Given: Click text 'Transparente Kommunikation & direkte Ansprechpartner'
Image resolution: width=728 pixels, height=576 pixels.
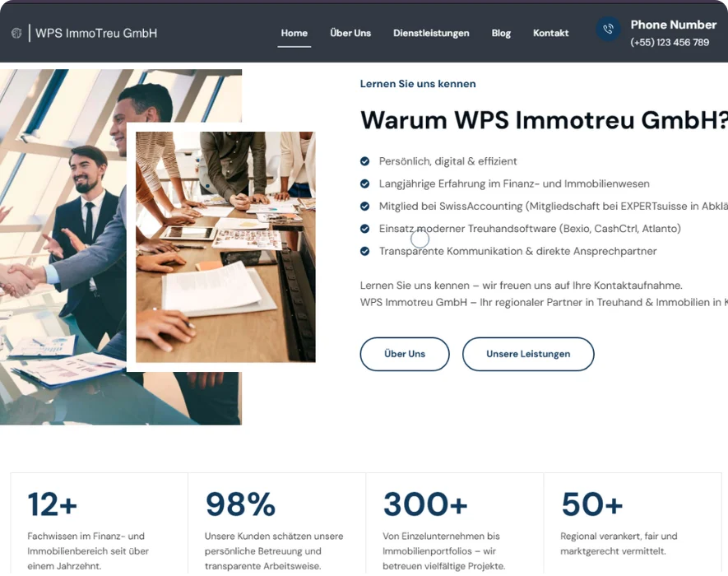Looking at the screenshot, I should 517,251.
